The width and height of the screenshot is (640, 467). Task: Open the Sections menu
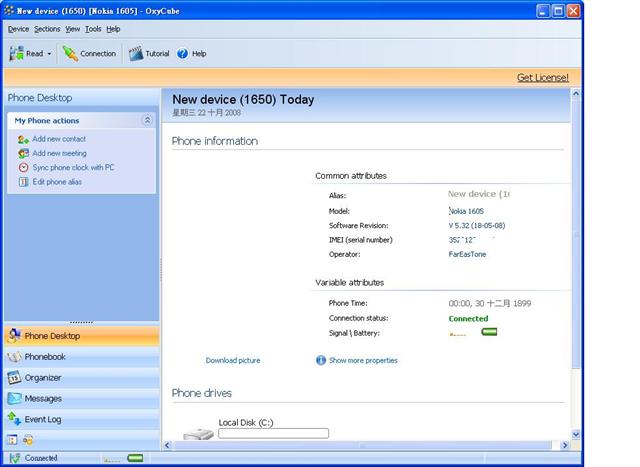pos(47,29)
